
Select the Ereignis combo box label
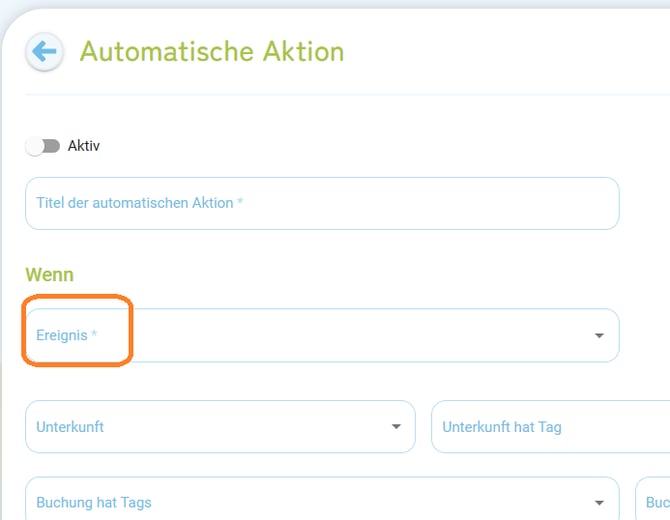(62, 336)
